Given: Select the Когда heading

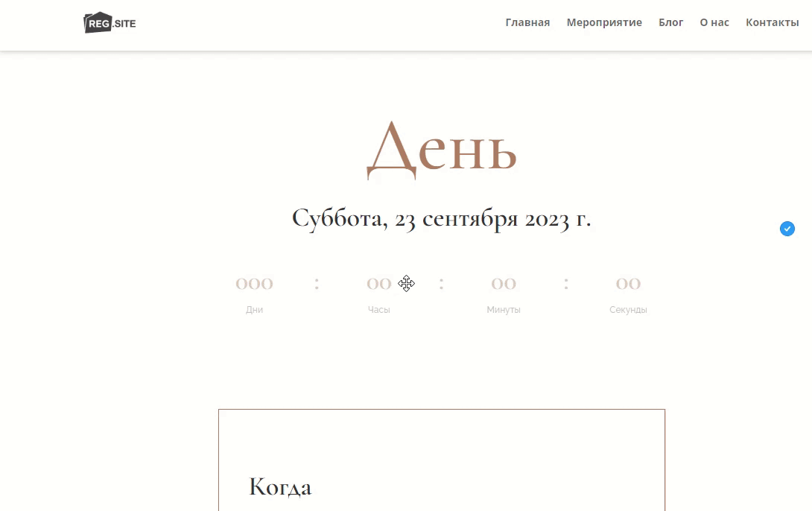Looking at the screenshot, I should click(x=280, y=486).
